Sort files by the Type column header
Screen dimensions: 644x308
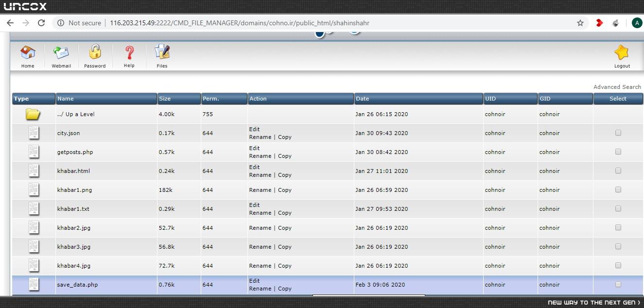(x=34, y=99)
